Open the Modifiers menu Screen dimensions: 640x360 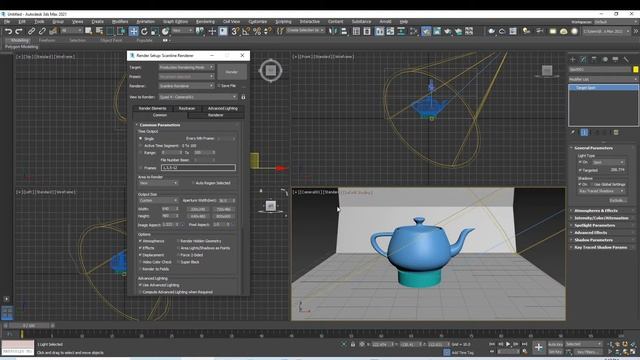[x=120, y=21]
